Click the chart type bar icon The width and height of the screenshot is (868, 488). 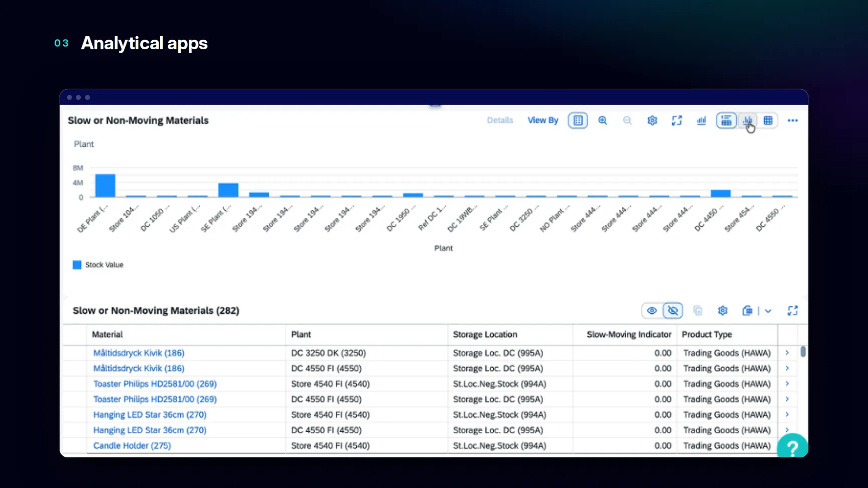click(701, 120)
